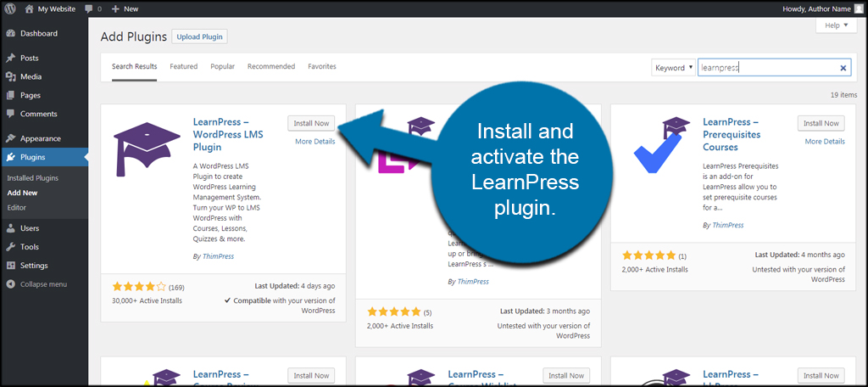Open Installed Plugins submenu item
The width and height of the screenshot is (868, 387).
coord(33,178)
